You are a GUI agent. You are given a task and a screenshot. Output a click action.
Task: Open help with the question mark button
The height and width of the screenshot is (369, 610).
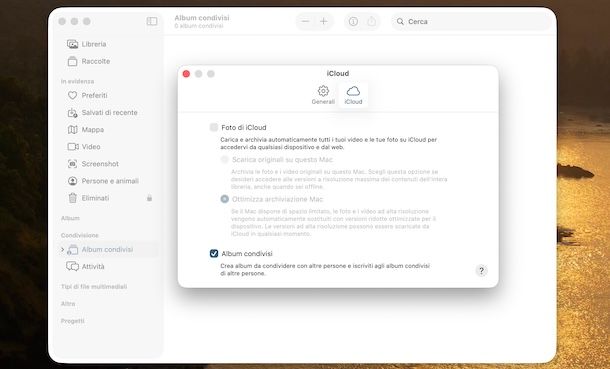tap(481, 270)
